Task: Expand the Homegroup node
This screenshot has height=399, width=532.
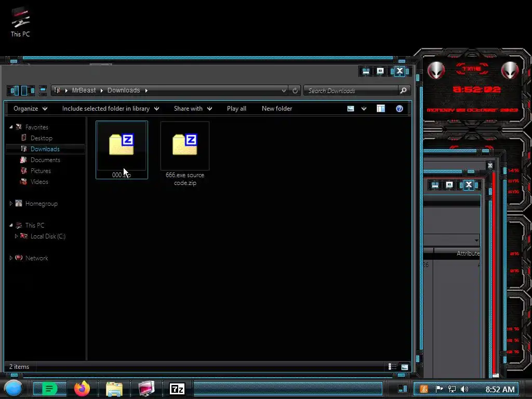Action: (x=11, y=204)
